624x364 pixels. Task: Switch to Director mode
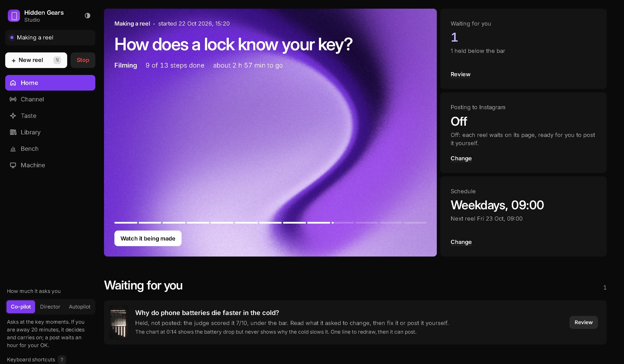click(x=50, y=307)
